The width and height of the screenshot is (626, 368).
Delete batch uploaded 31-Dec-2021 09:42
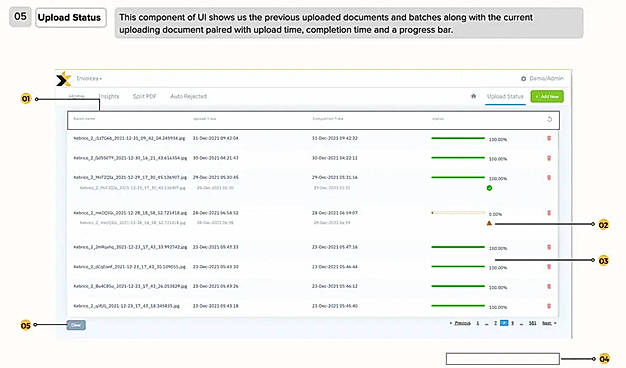(549, 138)
